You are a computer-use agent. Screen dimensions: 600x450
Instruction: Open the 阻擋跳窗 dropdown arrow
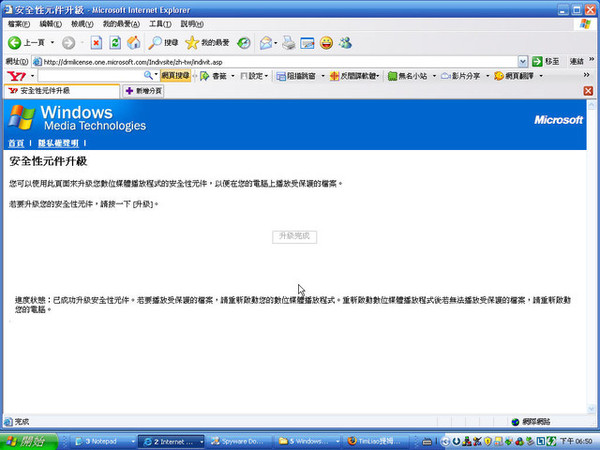(323, 76)
